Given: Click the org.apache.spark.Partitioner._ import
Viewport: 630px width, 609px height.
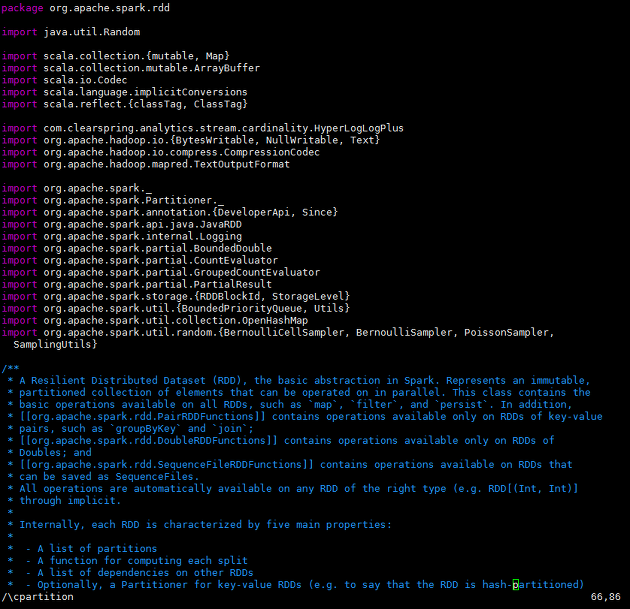Looking at the screenshot, I should [113, 201].
